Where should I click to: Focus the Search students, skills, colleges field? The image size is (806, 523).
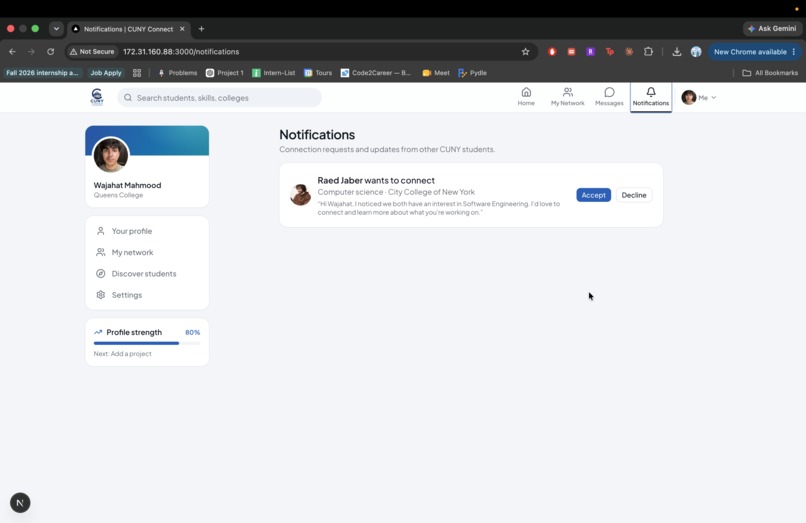(219, 98)
